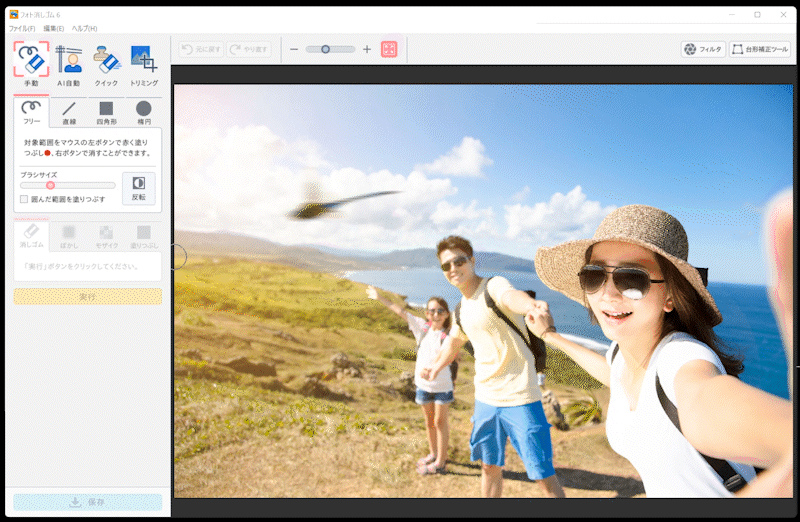Enable 囲んだ範囲を塗りつぶす checkbox
This screenshot has width=800, height=522.
24,199
